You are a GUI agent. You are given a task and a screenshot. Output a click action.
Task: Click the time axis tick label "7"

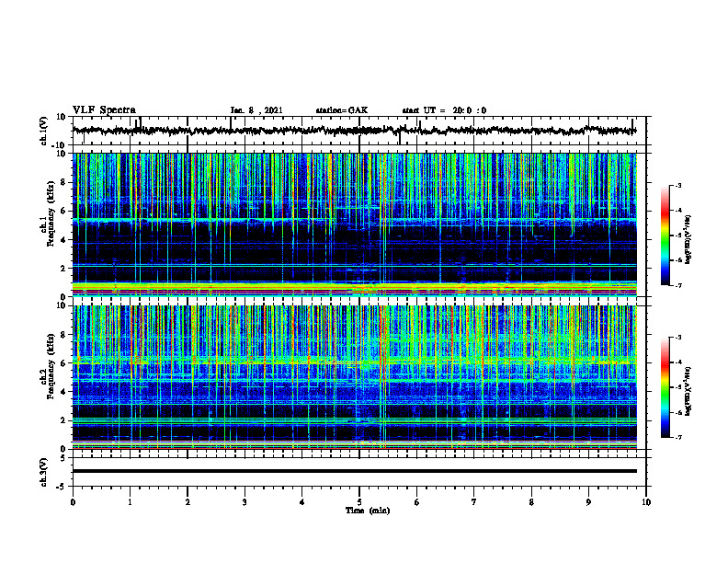pos(474,502)
